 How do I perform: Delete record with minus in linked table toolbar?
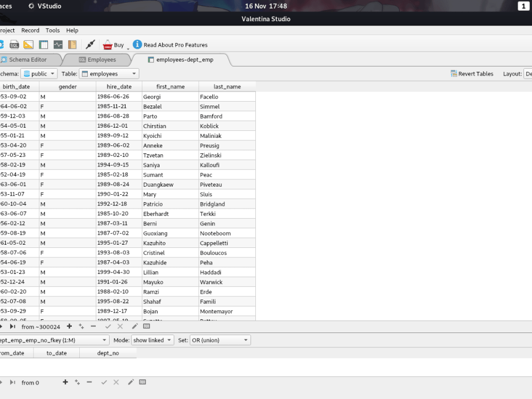(x=89, y=382)
